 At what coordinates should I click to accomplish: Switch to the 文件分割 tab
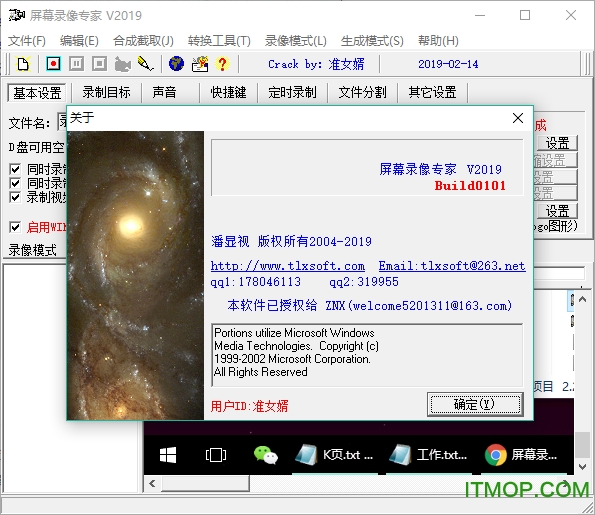pos(362,92)
